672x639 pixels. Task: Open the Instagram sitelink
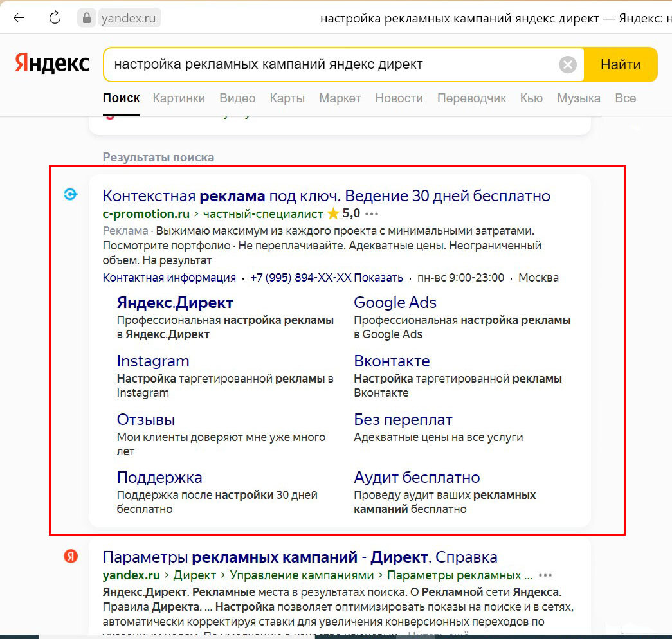click(x=153, y=361)
